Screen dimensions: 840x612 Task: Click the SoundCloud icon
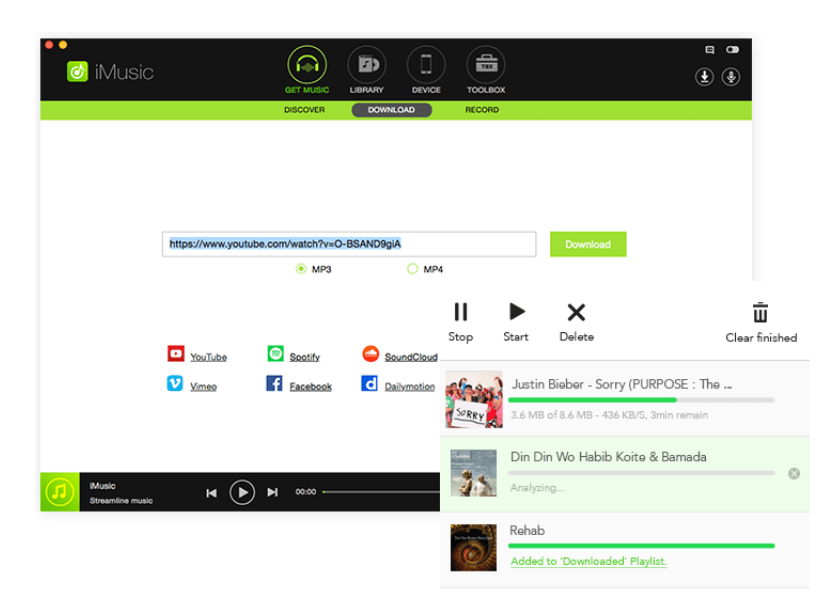[371, 354]
